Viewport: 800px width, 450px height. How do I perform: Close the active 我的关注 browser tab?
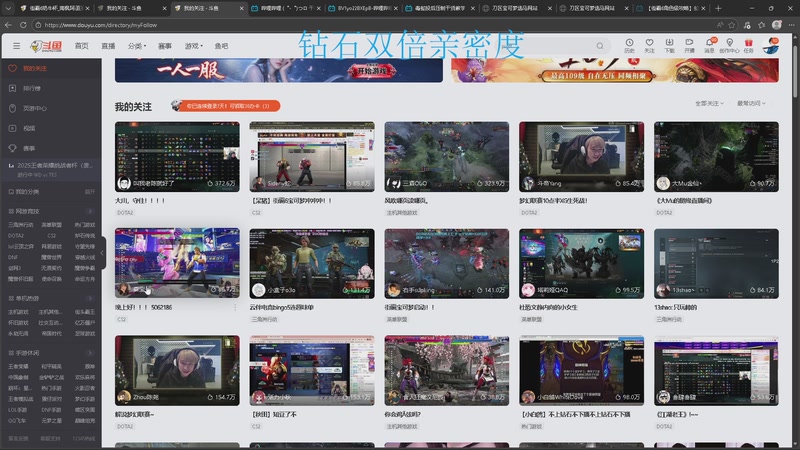(241, 8)
